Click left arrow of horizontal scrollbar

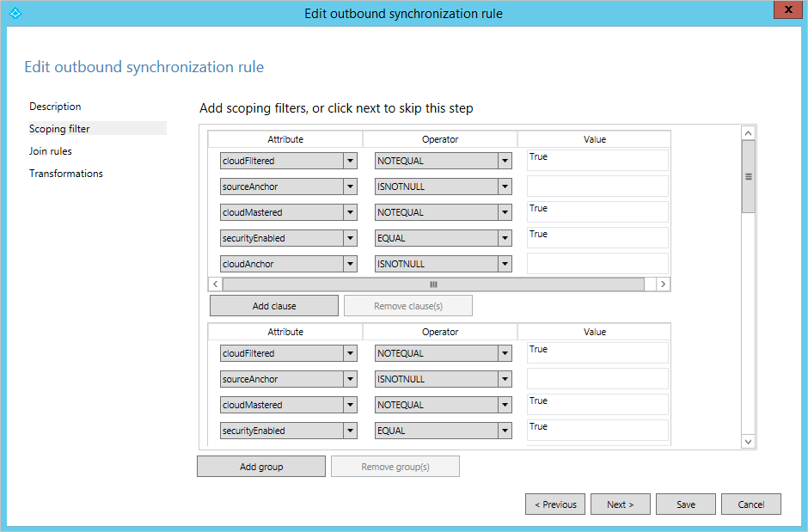(216, 284)
